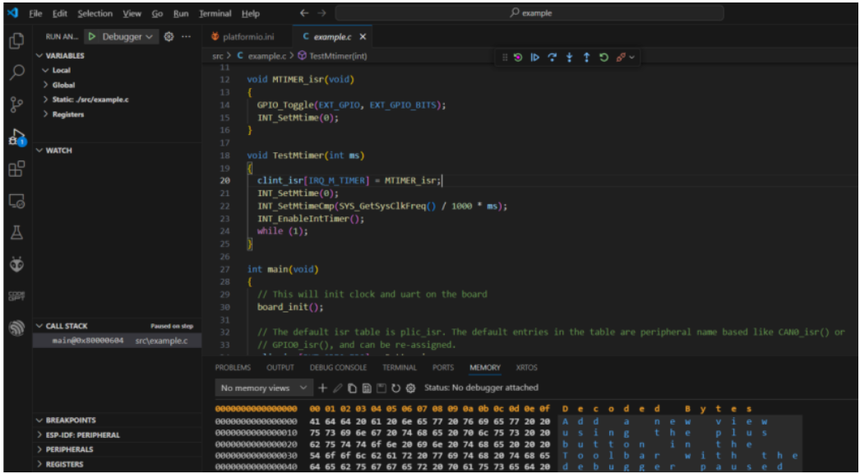
Task: Switch to the PROBLEMS panel tab
Action: (233, 368)
